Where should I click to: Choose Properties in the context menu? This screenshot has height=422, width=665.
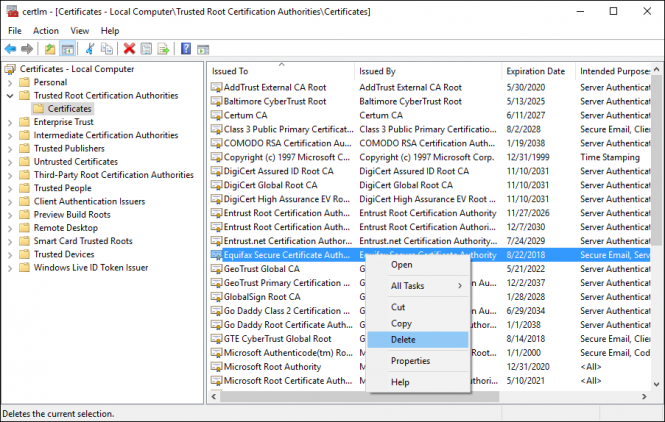pos(418,361)
